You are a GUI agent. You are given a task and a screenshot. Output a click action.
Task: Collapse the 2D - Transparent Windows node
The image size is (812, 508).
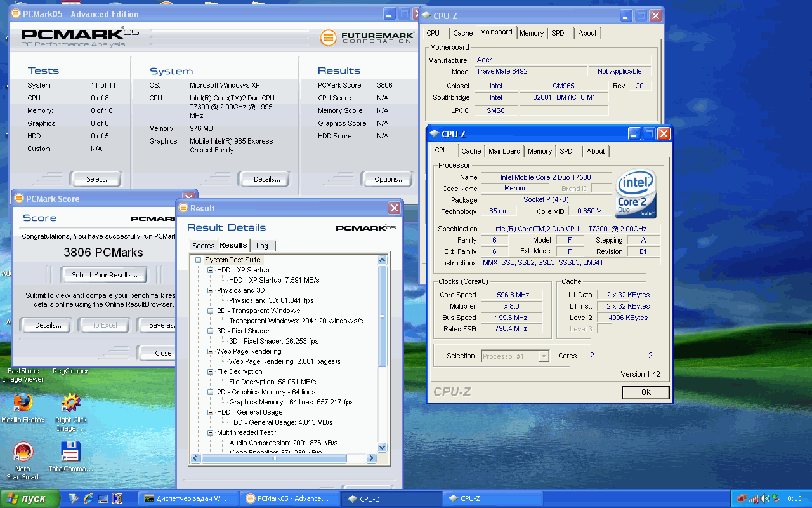(x=211, y=311)
